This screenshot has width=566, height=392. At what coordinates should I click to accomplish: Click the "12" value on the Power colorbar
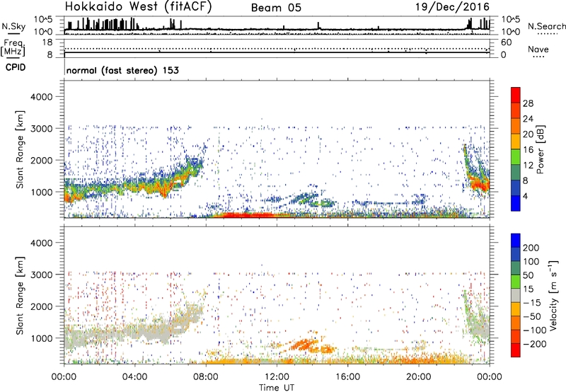tap(528, 166)
